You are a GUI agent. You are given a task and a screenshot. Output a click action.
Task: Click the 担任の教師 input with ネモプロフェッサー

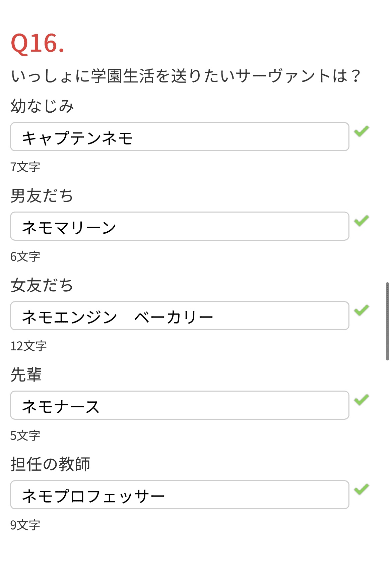pos(180,495)
